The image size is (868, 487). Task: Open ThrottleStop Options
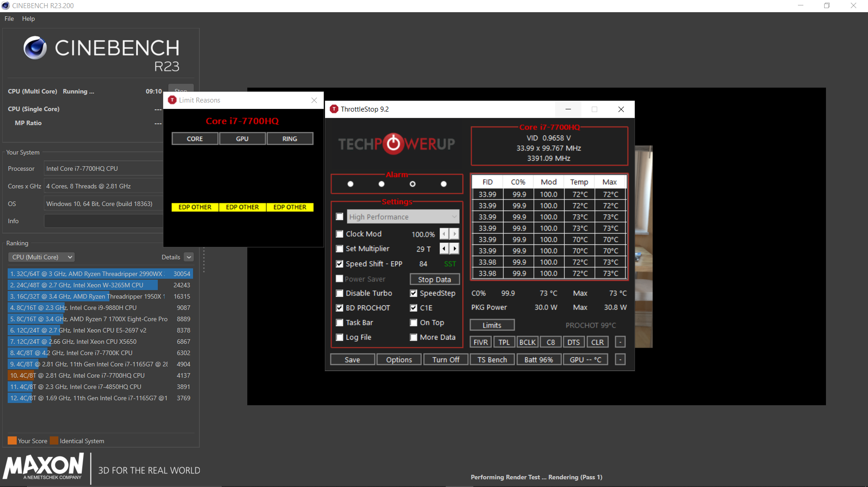tap(399, 360)
